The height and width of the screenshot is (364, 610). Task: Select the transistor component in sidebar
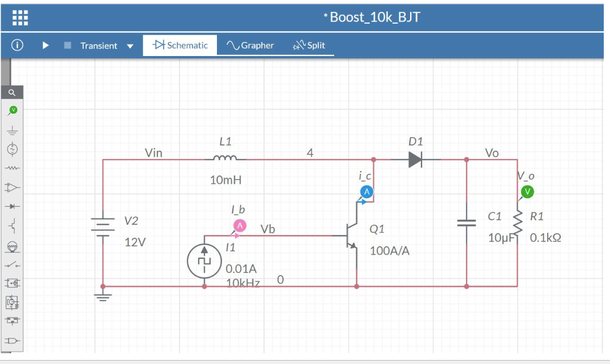click(x=13, y=225)
